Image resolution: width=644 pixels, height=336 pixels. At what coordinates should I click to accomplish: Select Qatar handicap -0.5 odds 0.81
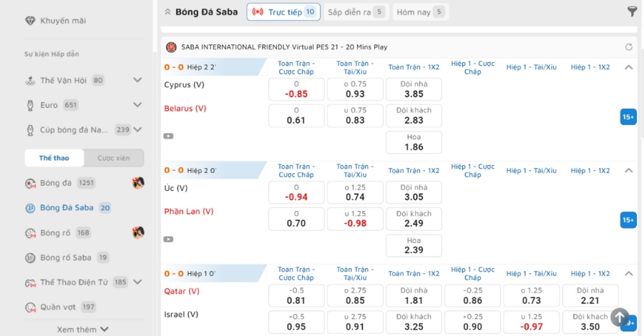point(296,295)
